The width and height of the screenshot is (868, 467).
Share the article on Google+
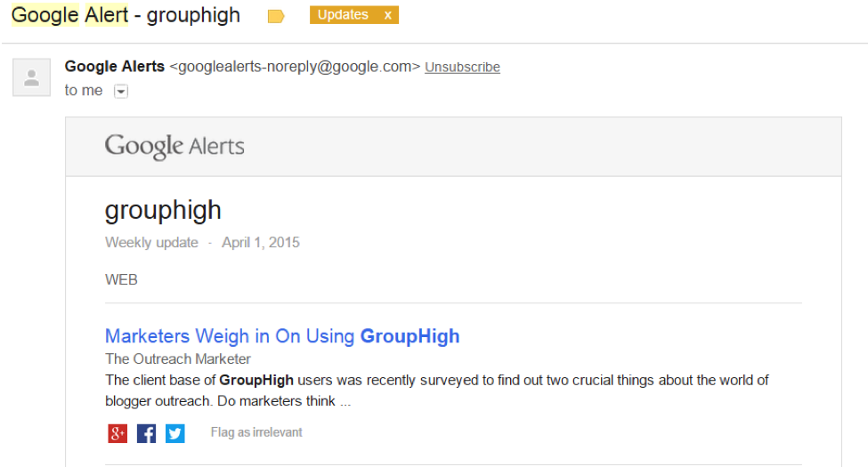(118, 433)
